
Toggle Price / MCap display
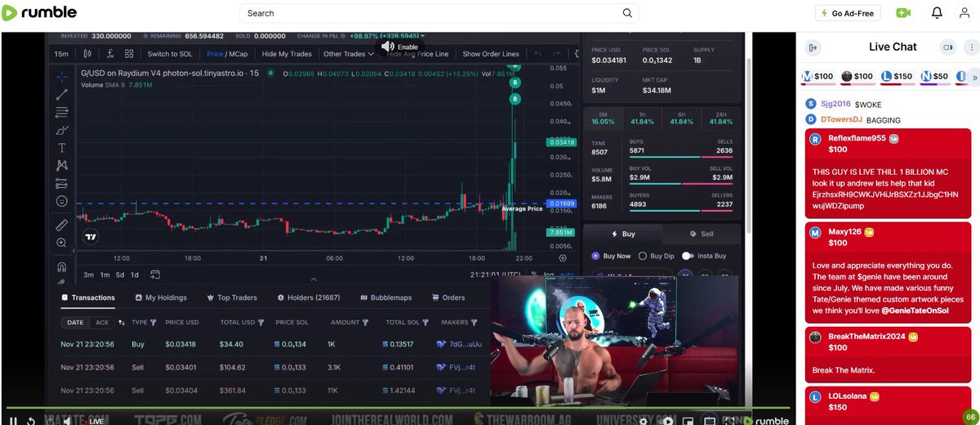tap(227, 54)
